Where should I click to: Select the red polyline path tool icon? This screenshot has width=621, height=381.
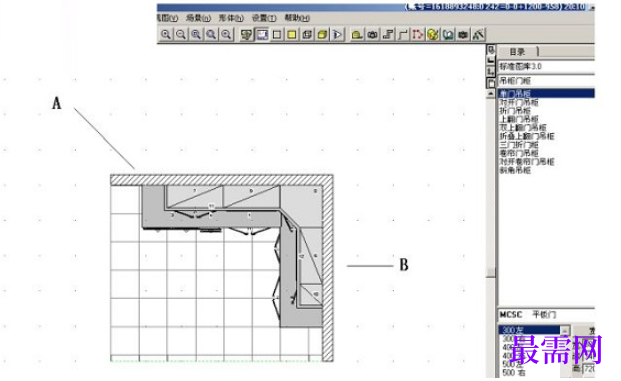click(417, 34)
